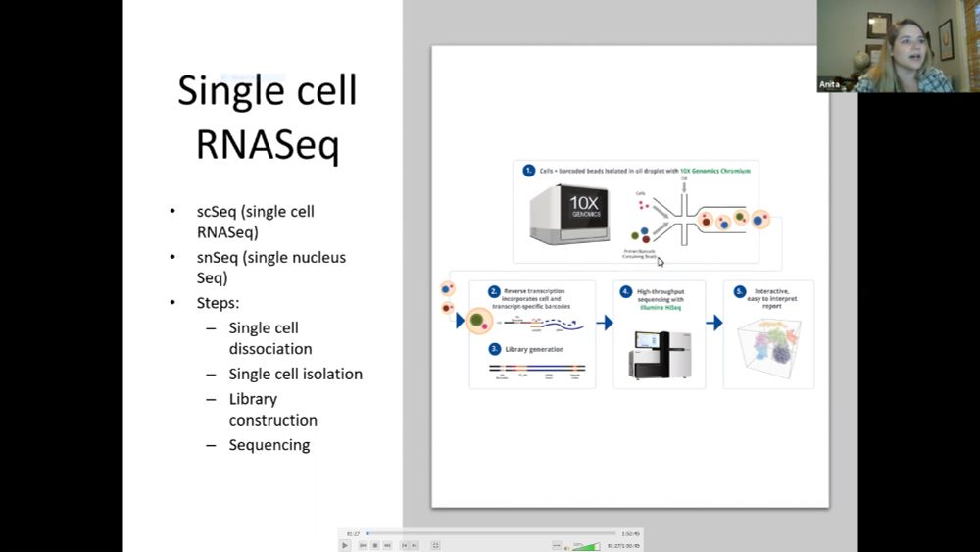980x552 pixels.
Task: Click the 'Single cell RNASeq' slide title
Action: pos(268,117)
